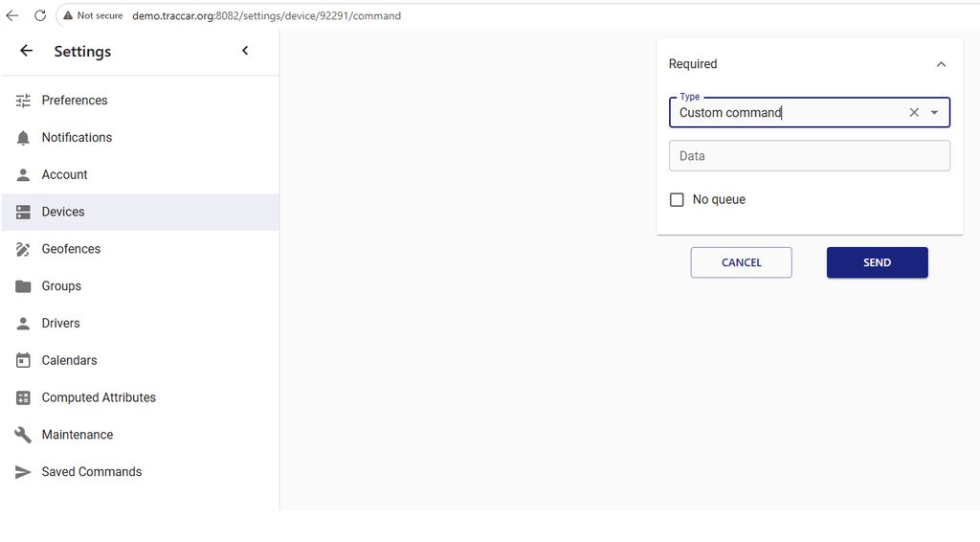
Task: Open Notifications settings page
Action: [140, 138]
